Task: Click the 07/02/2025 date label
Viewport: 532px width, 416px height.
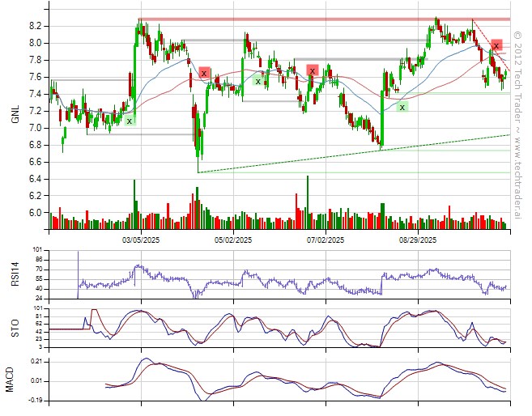Action: pyautogui.click(x=326, y=240)
